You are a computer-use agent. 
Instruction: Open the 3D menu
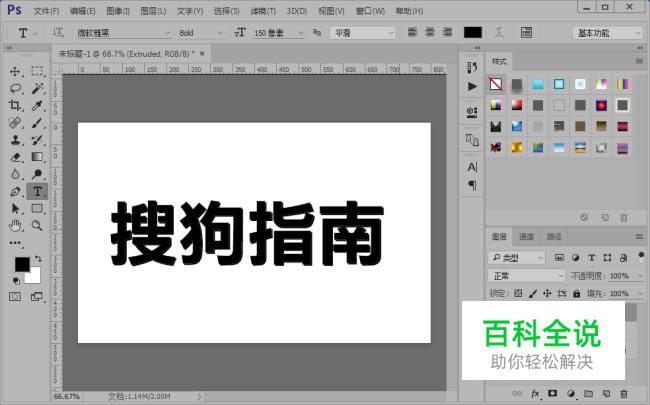tap(297, 11)
